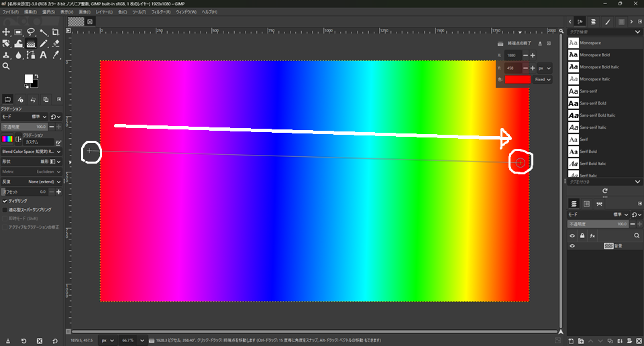The image size is (644, 346).
Task: Pick the Free Select lasso tool
Action: (x=31, y=32)
